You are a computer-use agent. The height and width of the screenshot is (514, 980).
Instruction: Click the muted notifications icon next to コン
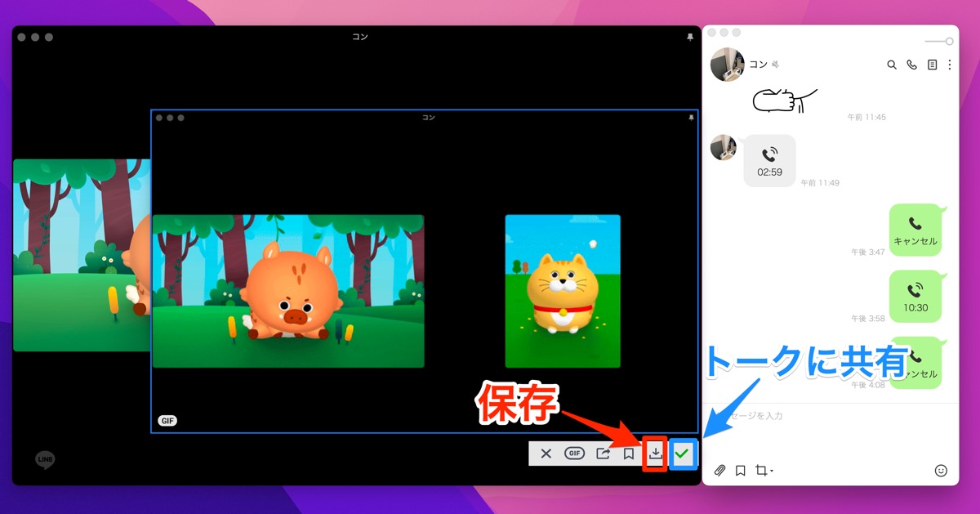777,65
